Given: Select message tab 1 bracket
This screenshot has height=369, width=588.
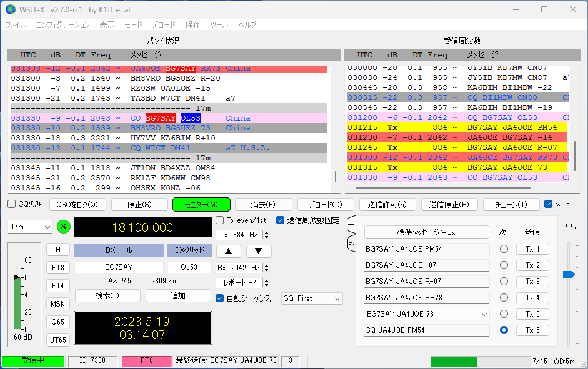Looking at the screenshot, I should pyautogui.click(x=351, y=225).
